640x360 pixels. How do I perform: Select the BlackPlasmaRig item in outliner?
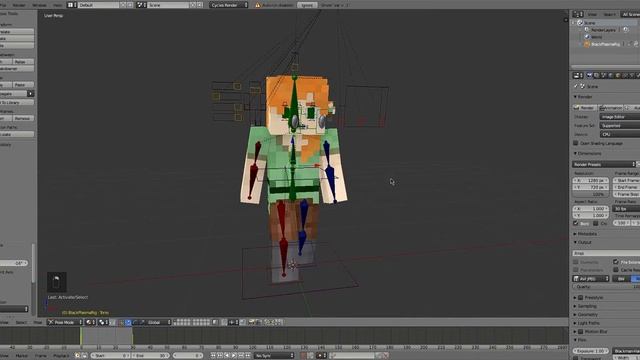605,44
